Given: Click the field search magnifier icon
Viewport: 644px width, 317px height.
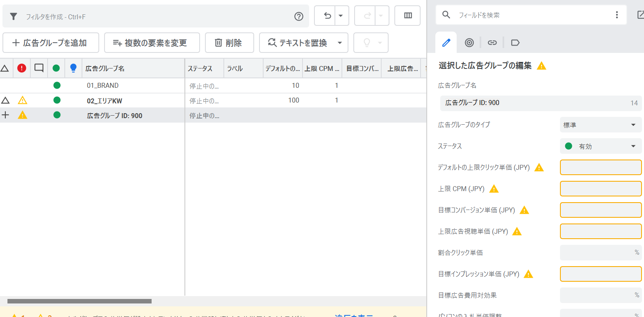Looking at the screenshot, I should click(446, 15).
